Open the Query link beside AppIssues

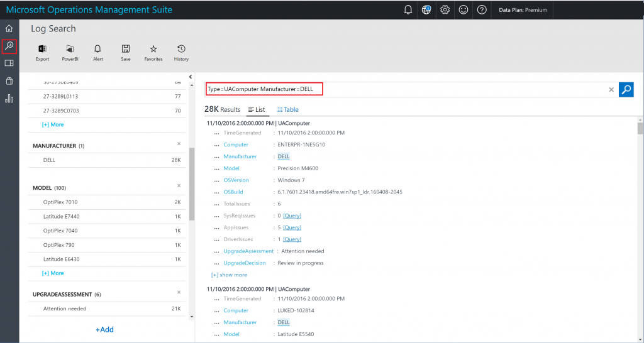tap(292, 227)
